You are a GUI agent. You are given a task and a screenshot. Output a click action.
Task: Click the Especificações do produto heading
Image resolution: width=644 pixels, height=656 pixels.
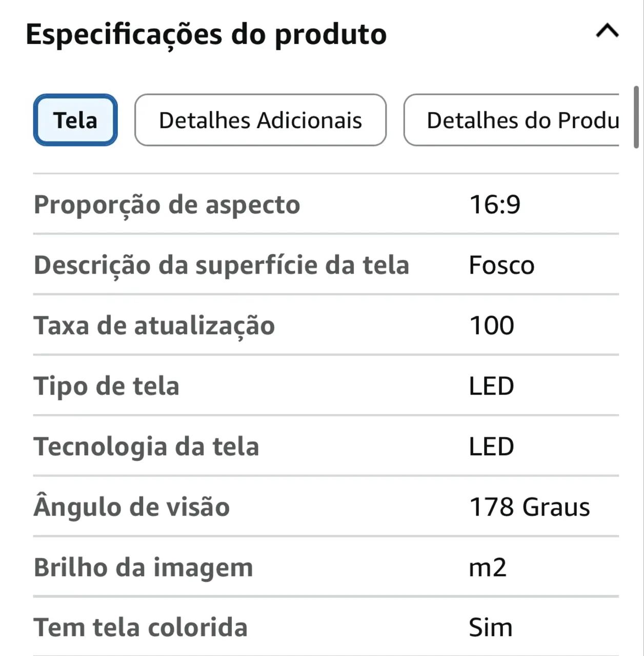pos(206,35)
